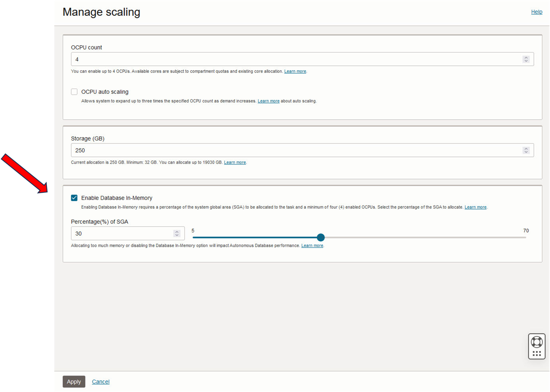Click the Percentage of SGA stepper arrows
The width and height of the screenshot is (550, 392).
177,234
